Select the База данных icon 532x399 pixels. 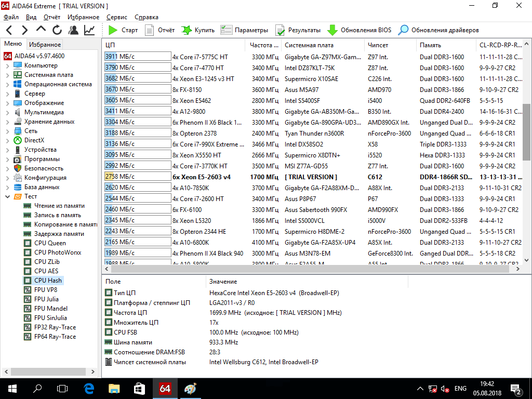click(18, 187)
